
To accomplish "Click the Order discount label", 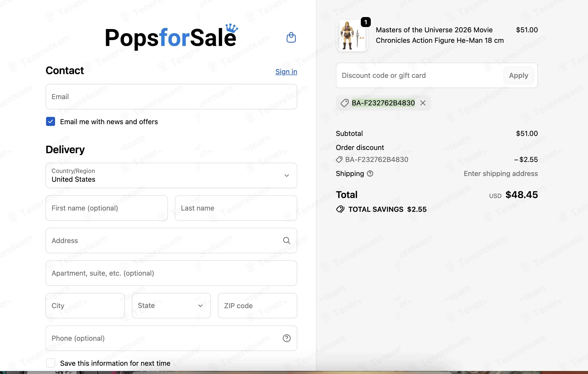I will click(360, 147).
